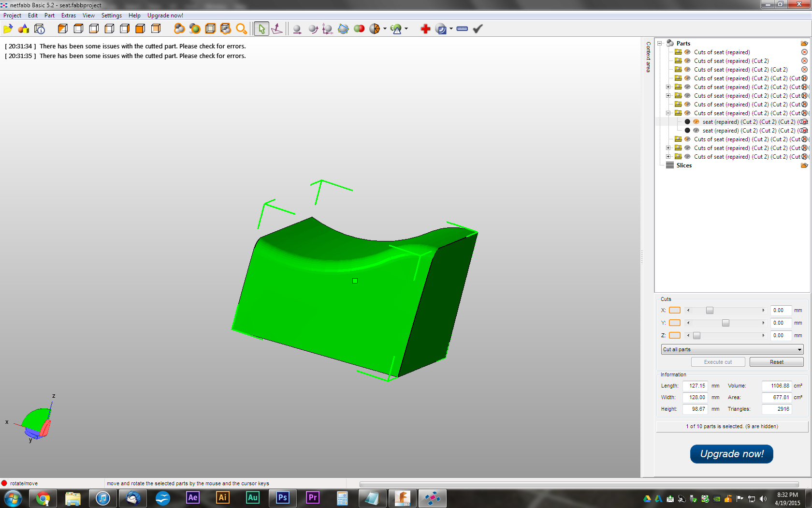Open the Settings menu
This screenshot has height=508, width=812.
point(111,15)
